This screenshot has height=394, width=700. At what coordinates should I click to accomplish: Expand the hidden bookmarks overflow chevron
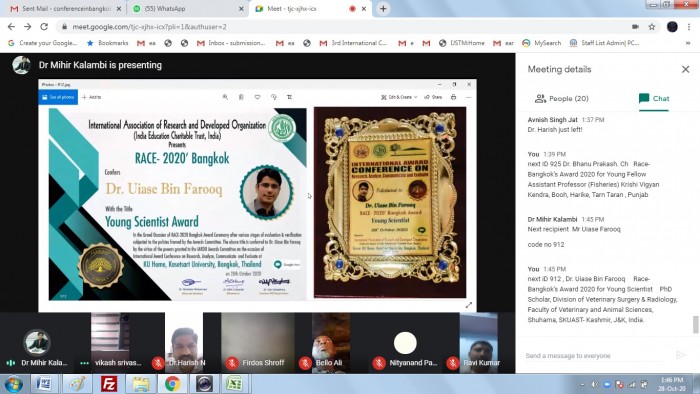(688, 43)
